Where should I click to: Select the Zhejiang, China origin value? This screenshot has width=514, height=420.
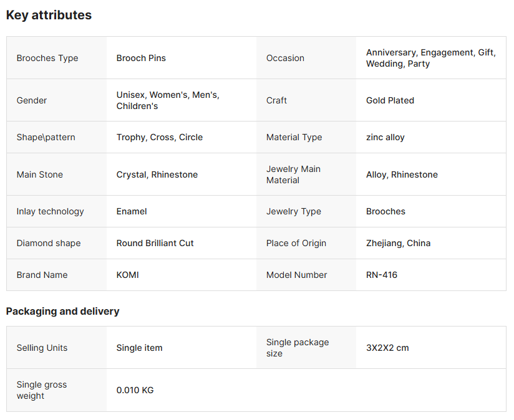pos(398,243)
